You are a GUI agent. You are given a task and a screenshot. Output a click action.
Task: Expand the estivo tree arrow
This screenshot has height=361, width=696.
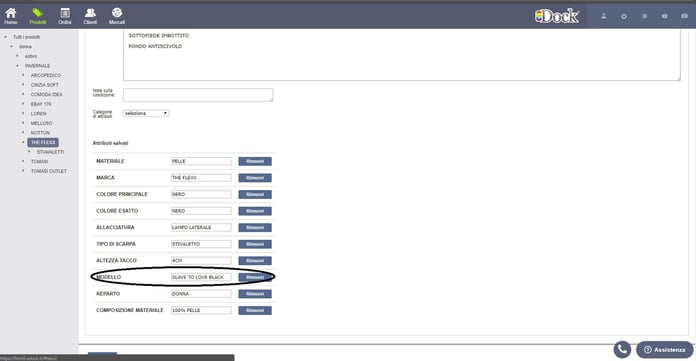pyautogui.click(x=17, y=56)
